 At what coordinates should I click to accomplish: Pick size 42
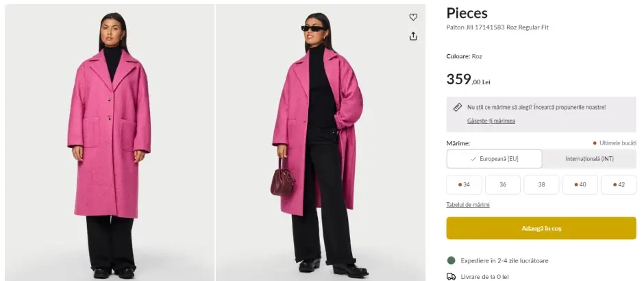click(619, 184)
